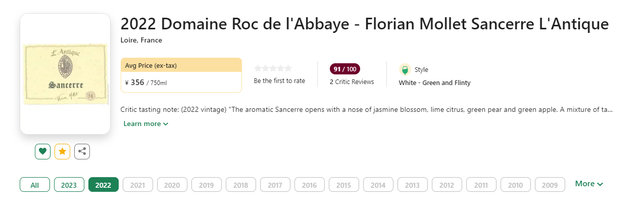Rate wine using the empty stars
Viewport: 644px width, 207px height.
273,68
